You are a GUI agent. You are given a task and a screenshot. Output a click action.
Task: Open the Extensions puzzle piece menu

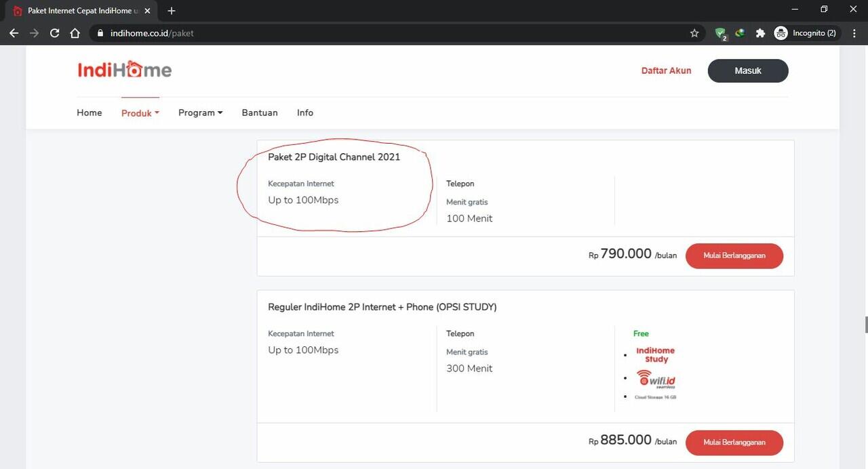pos(760,33)
